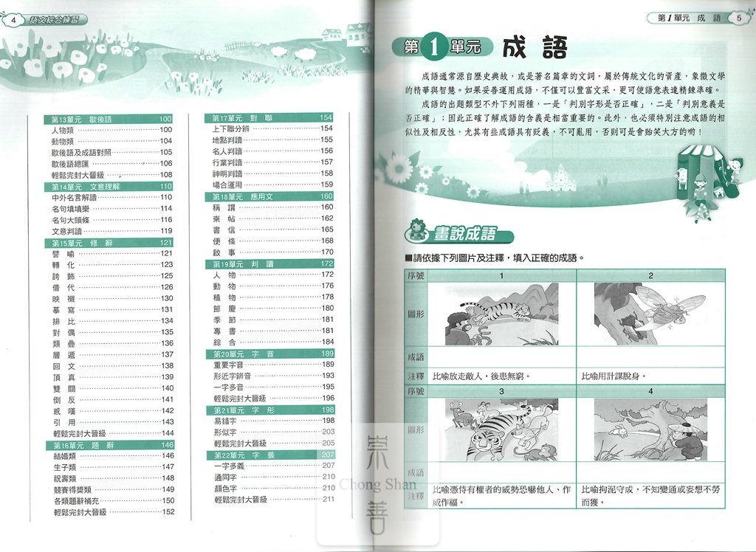Click the note 比喻用計謀脫身
Screen dimensions: 756x552
coord(614,376)
